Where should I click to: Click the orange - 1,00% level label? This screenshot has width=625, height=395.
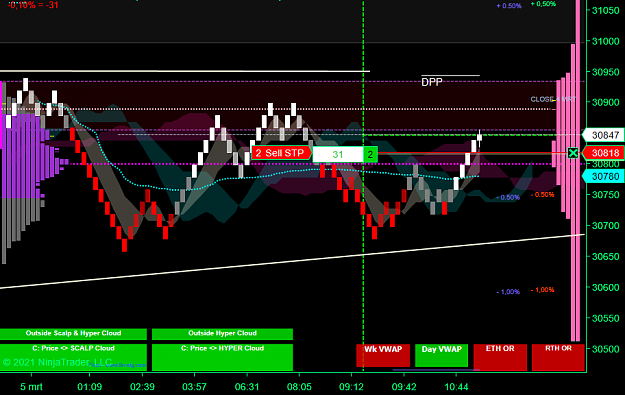tap(542, 290)
